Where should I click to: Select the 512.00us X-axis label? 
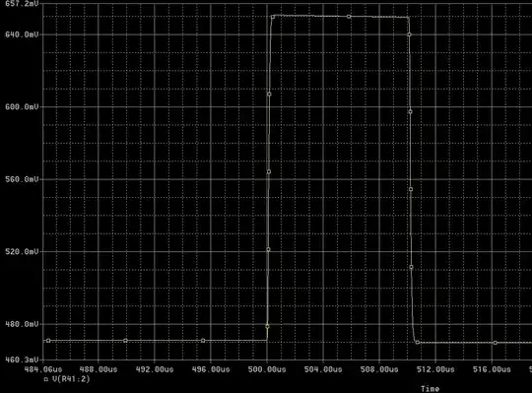(x=435, y=369)
